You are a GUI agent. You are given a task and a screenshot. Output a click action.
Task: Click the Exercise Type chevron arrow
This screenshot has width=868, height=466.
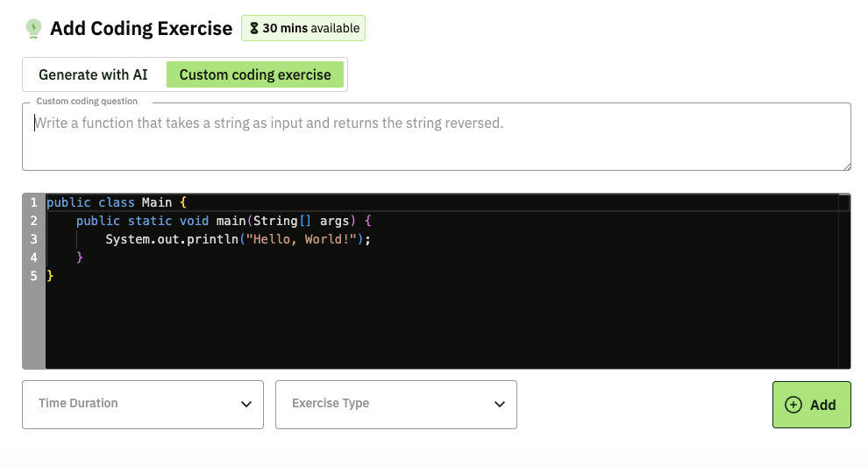pyautogui.click(x=500, y=405)
